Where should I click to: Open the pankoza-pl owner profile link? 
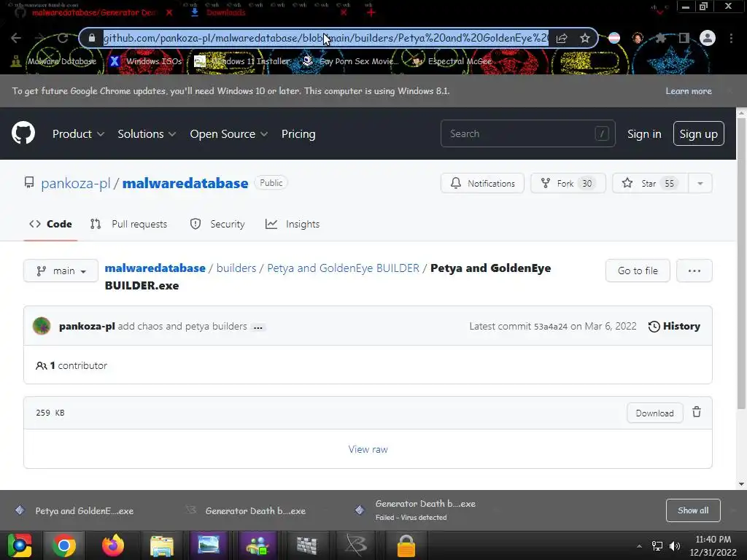point(75,183)
